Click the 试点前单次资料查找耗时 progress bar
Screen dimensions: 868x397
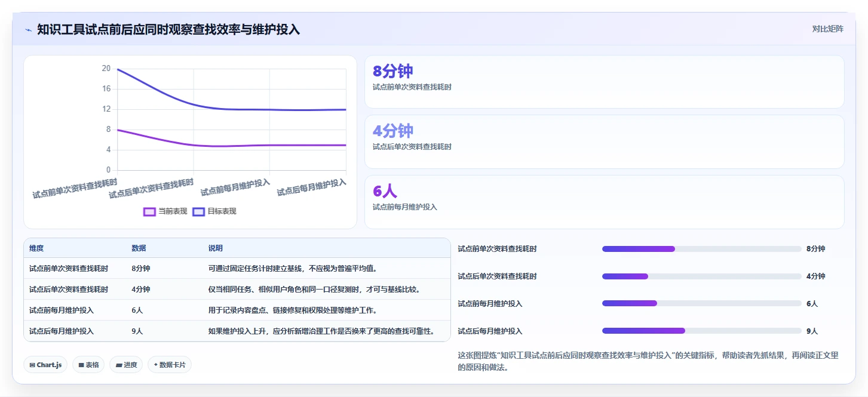pyautogui.click(x=702, y=249)
